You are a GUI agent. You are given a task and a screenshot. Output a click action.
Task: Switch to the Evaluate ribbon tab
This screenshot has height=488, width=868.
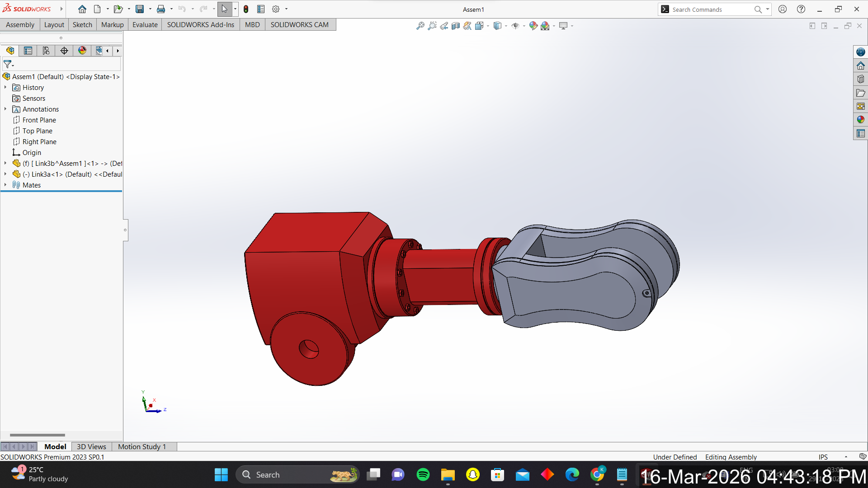pos(145,24)
